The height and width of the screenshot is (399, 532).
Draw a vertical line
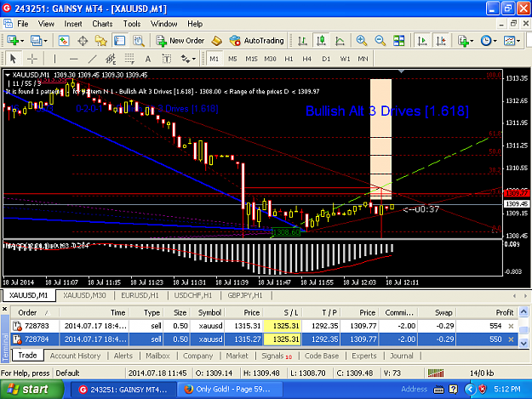54,59
